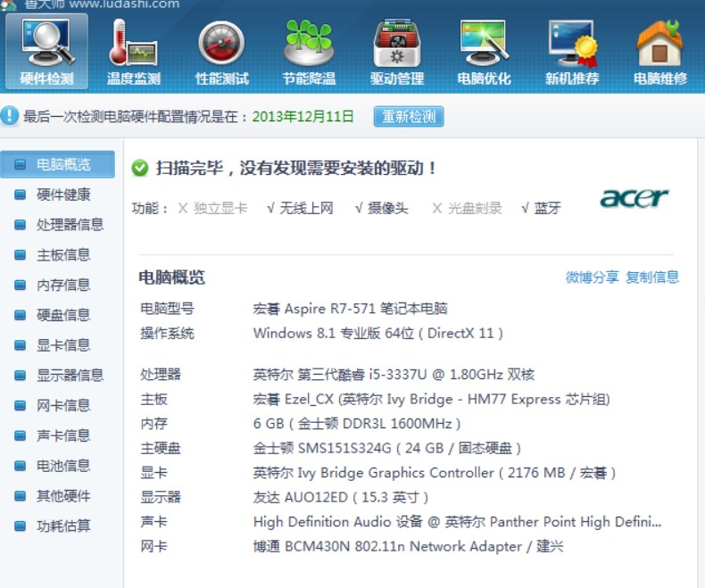Click the 微博分享 link

[x=593, y=277]
